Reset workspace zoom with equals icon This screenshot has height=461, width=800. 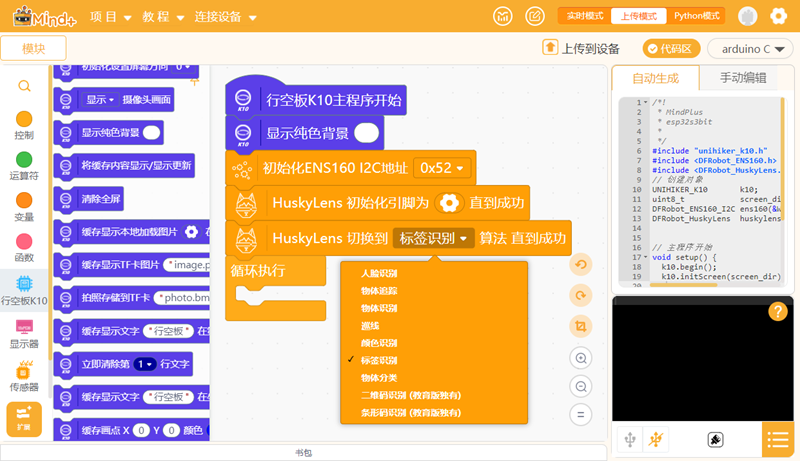(x=581, y=415)
